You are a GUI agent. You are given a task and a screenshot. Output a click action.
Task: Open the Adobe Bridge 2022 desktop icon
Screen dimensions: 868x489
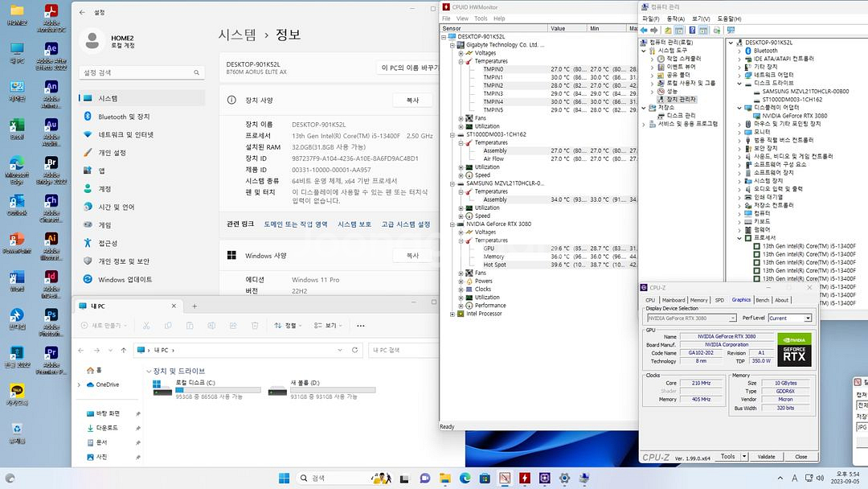(51, 170)
